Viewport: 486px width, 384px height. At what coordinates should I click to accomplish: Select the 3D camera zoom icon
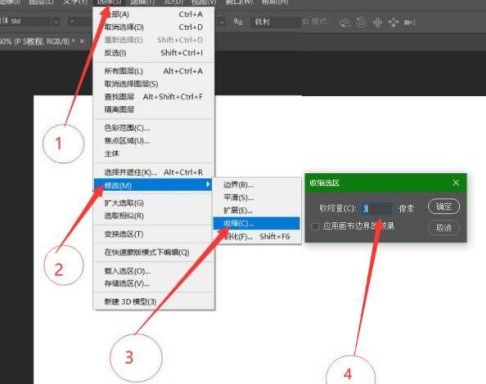pyautogui.click(x=409, y=23)
